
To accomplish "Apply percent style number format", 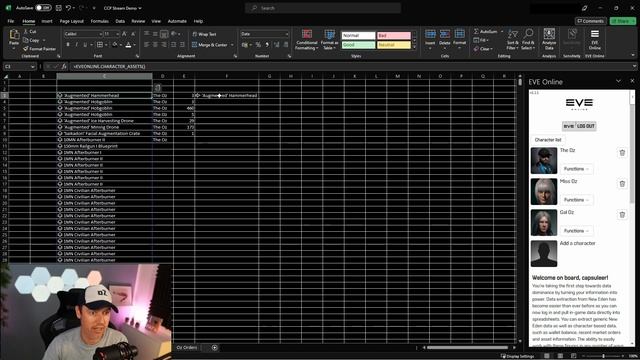I will point(258,44).
